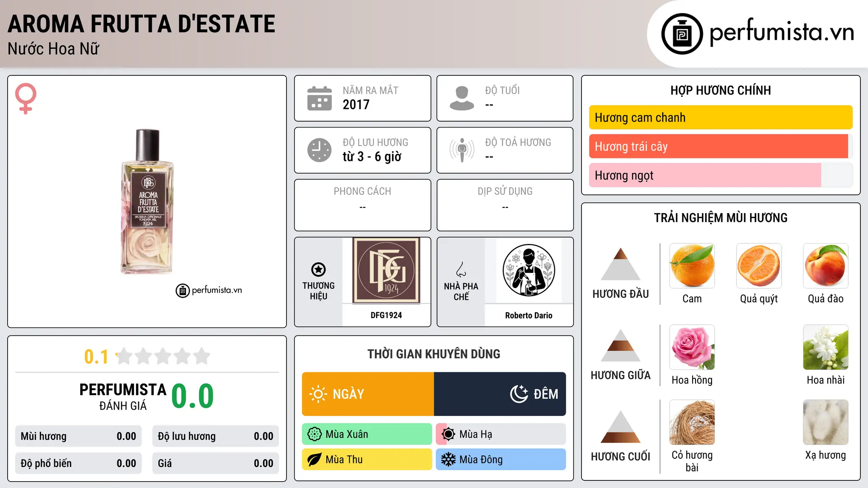Click the Hương đầu pyramid icon
Image resolution: width=868 pixels, height=488 pixels.
tap(621, 264)
